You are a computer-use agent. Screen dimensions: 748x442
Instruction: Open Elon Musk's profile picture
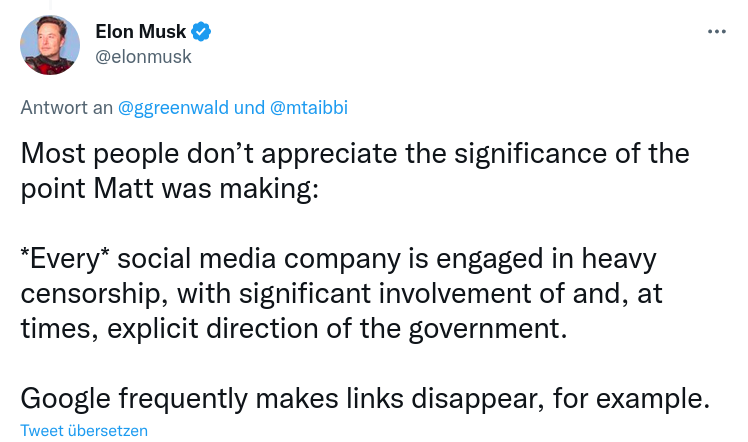(x=50, y=45)
